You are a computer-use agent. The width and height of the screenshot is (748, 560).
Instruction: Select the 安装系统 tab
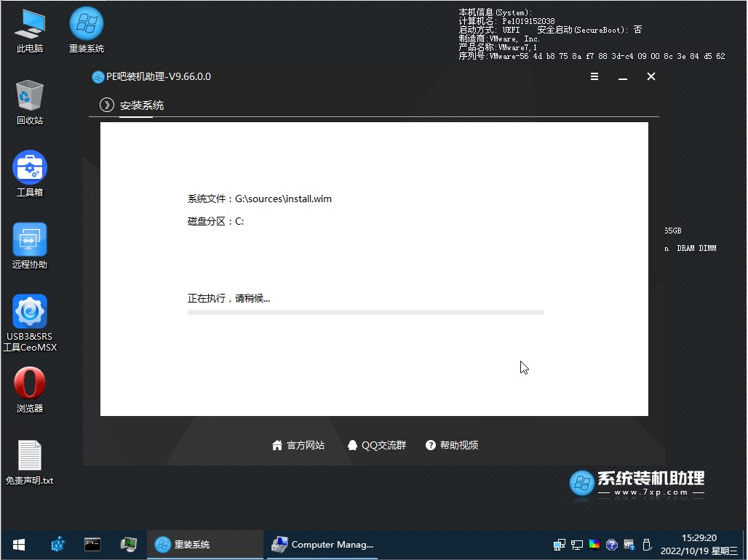tap(142, 105)
